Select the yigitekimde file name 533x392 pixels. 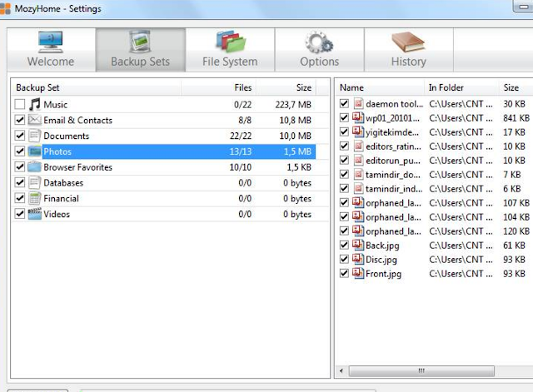[392, 132]
